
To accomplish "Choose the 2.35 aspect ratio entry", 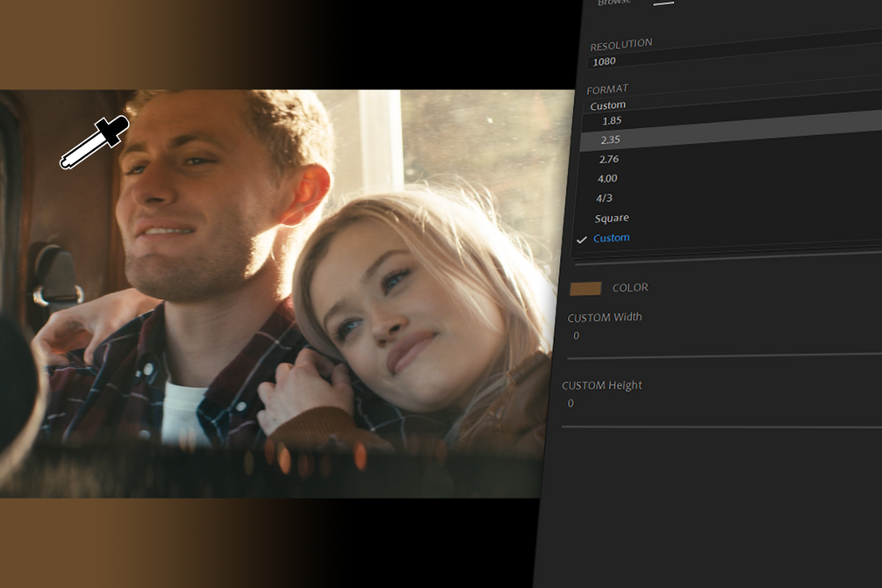I will pyautogui.click(x=610, y=140).
